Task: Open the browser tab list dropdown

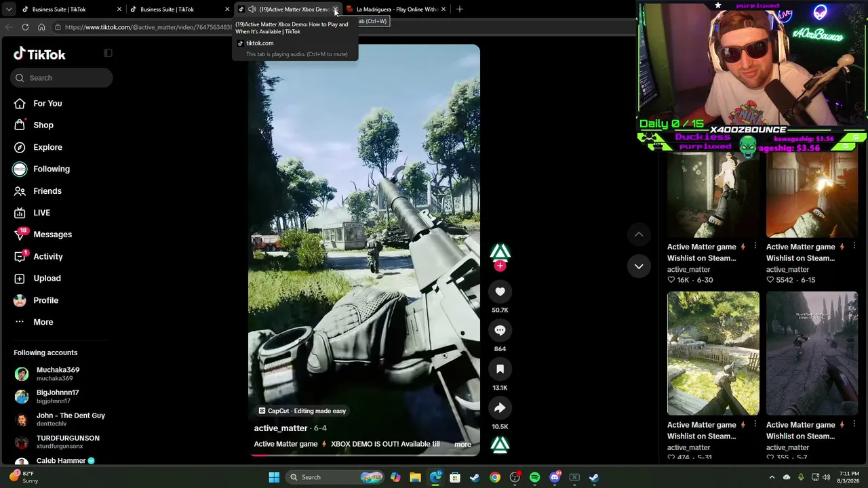Action: [9, 9]
